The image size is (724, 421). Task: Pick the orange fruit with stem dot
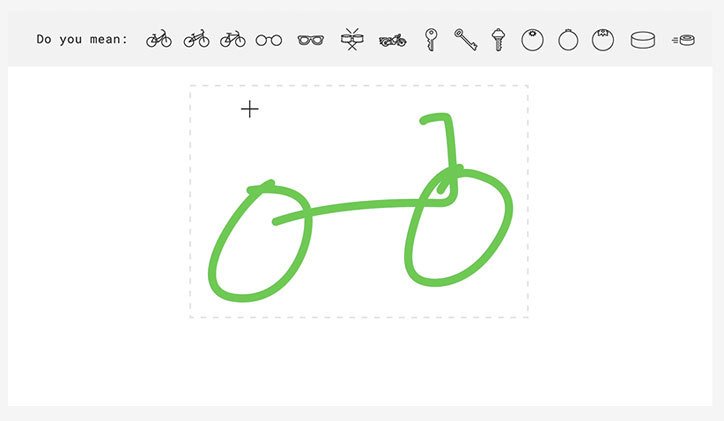point(532,40)
